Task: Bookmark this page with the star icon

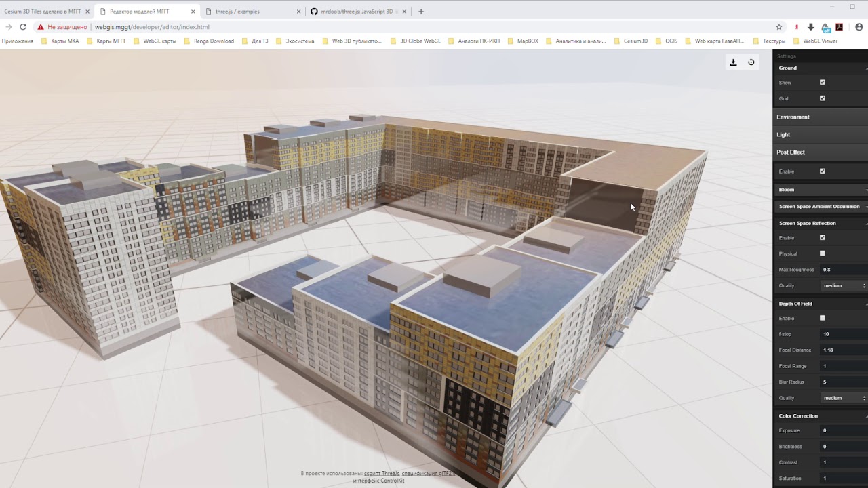Action: tap(779, 27)
